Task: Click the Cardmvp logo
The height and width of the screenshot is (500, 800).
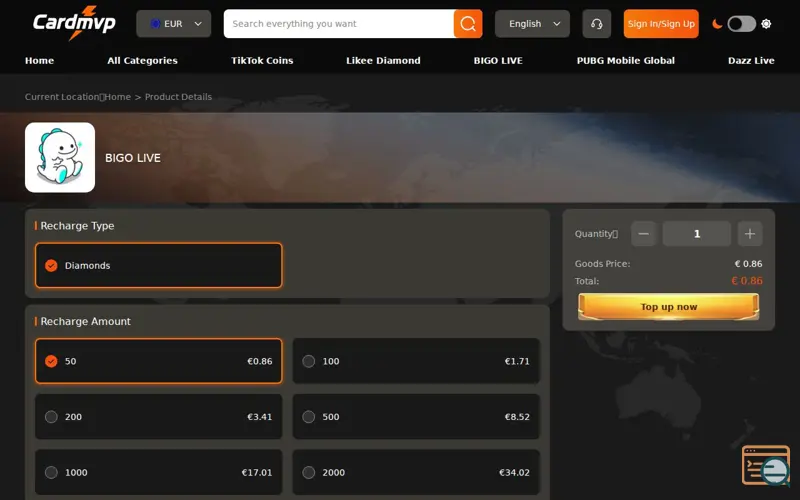Action: point(74,23)
